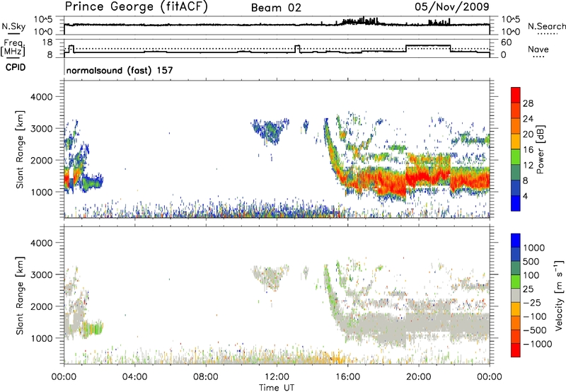Viewport: 566px width, 392px height.
Task: Click the yellow 16–20 dB power colorbar segment
Action: [x=516, y=142]
